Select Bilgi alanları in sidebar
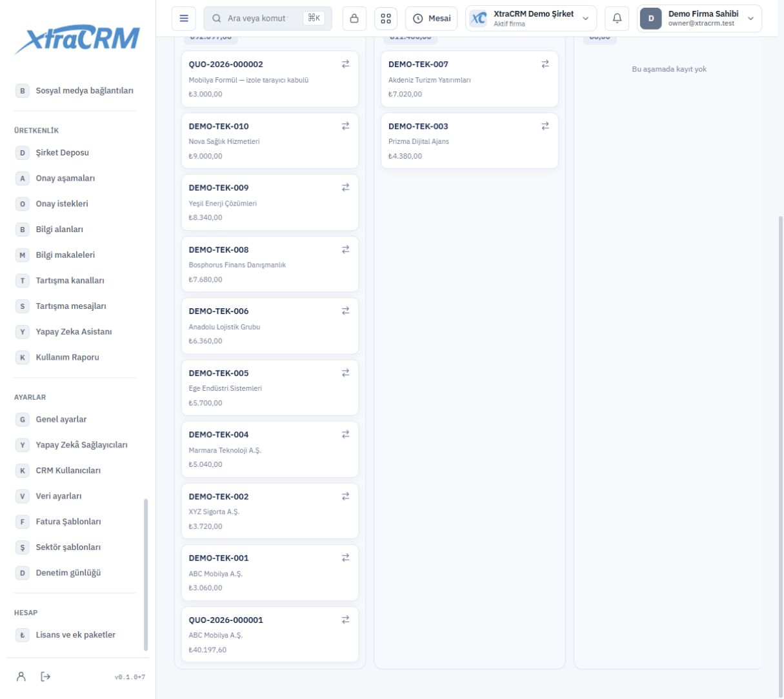The height and width of the screenshot is (699, 784). point(75,230)
